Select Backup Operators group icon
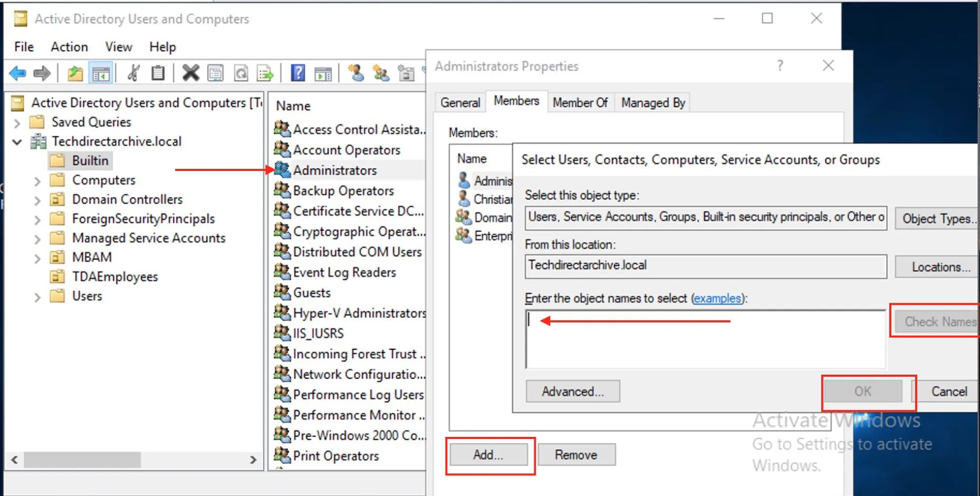 282,190
